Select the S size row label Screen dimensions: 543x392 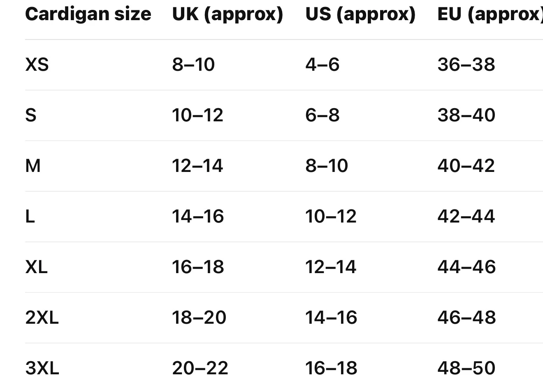31,115
